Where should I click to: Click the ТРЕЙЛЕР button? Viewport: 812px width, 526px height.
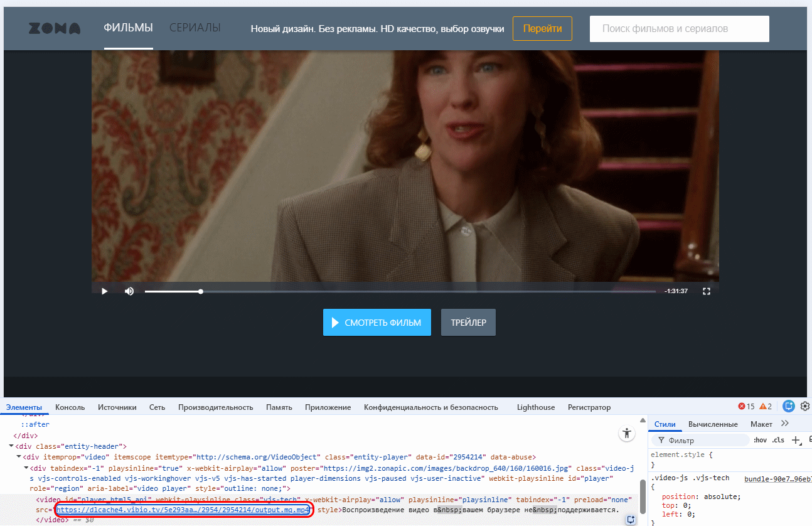click(x=468, y=323)
